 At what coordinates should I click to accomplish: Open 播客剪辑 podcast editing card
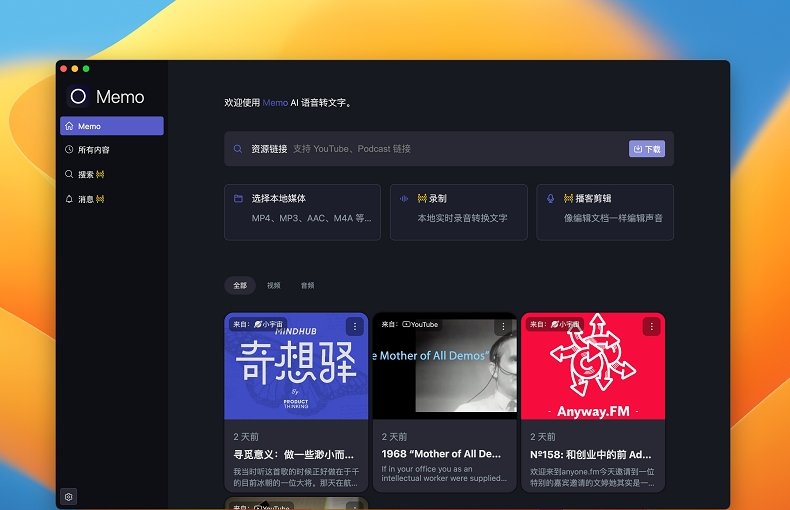tap(605, 212)
